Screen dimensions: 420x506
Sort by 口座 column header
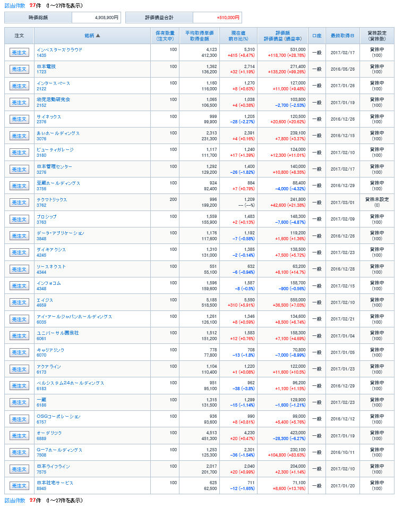317,36
